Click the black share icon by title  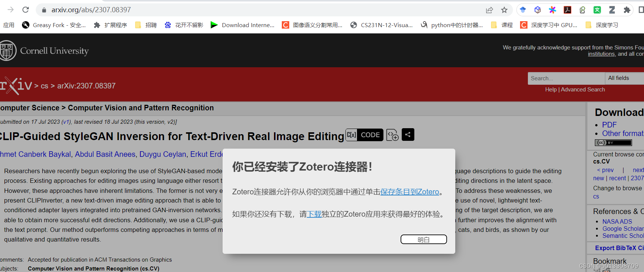click(x=408, y=135)
